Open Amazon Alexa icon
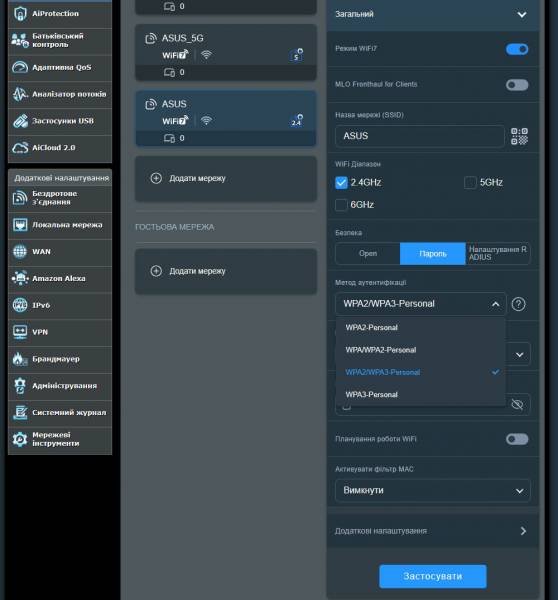Viewport: 558px width, 600px height. pos(20,278)
